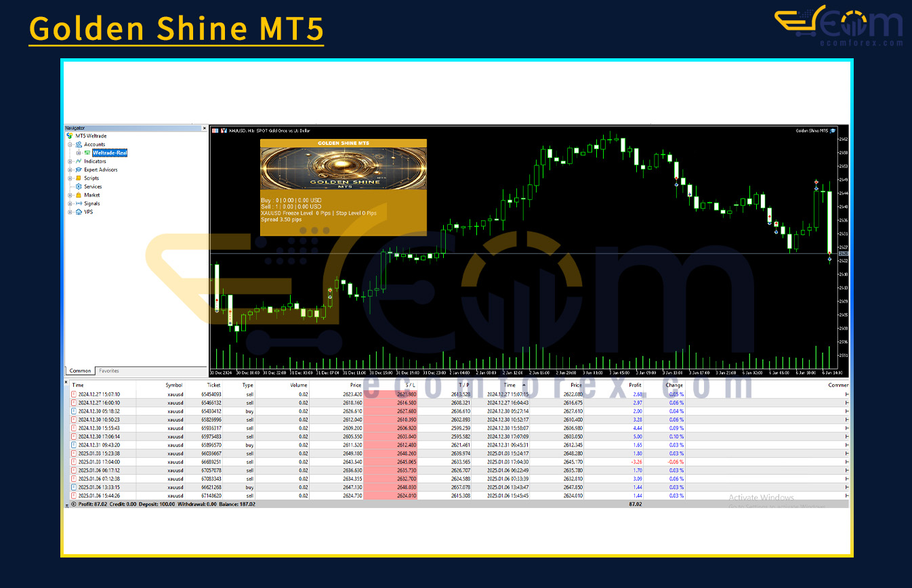Expand the Expert Advisors tree node
Image resolution: width=912 pixels, height=588 pixels.
[x=70, y=170]
